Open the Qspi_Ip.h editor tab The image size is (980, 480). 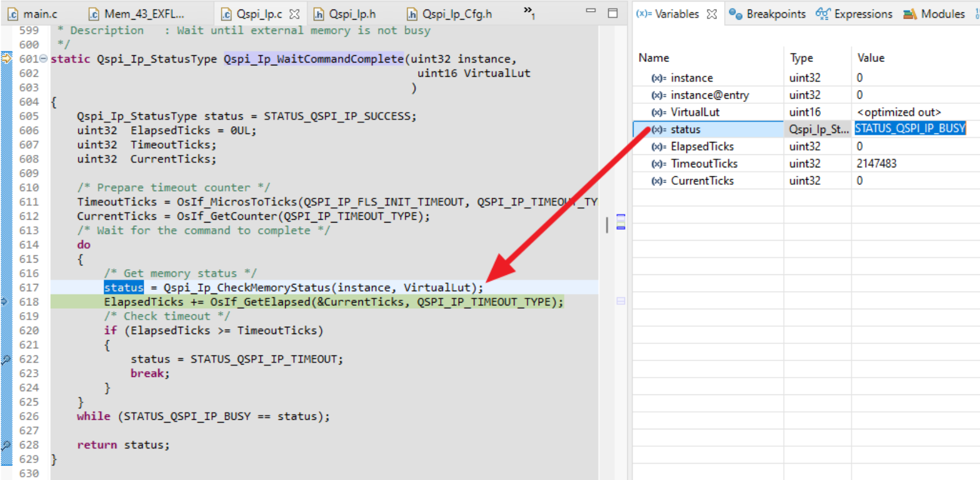(x=344, y=14)
